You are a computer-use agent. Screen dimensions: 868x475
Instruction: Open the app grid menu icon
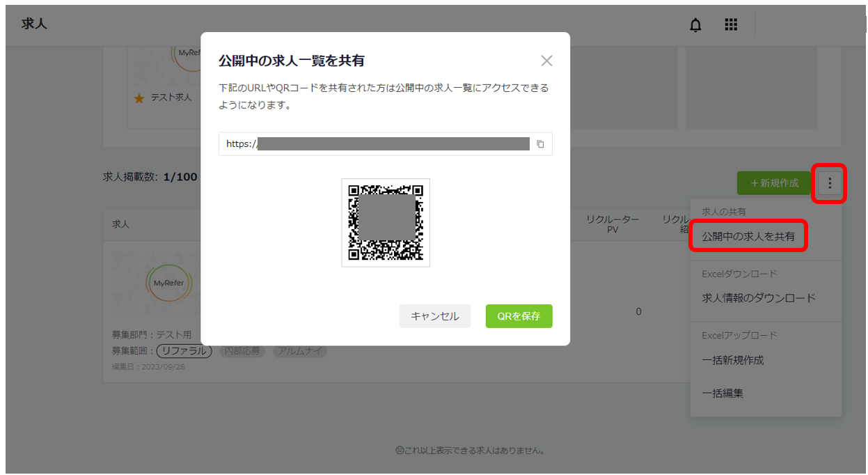(730, 24)
